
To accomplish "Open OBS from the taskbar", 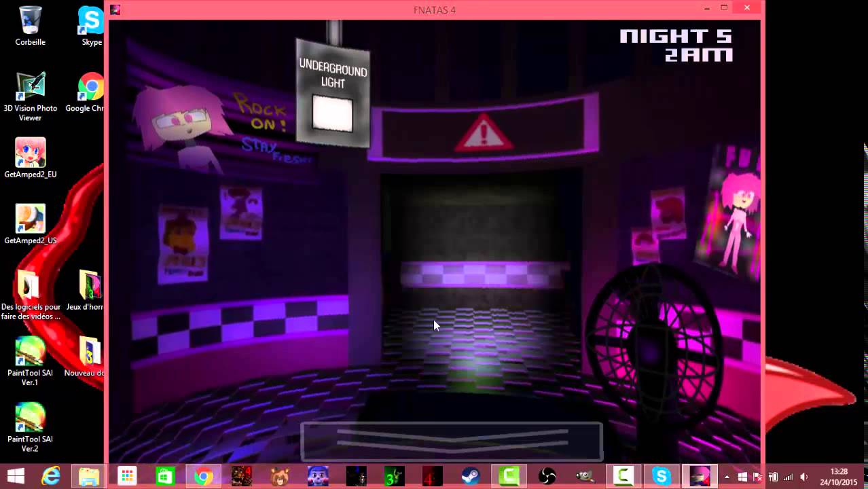I will pos(547,476).
